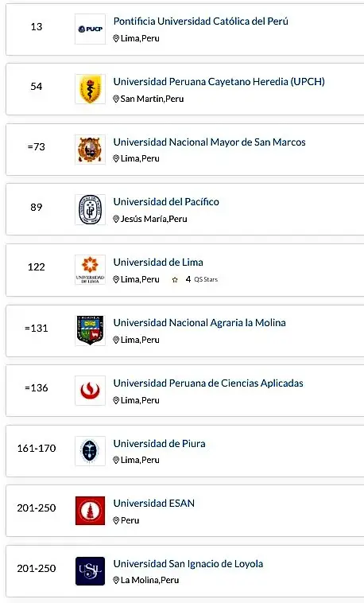Click the QS Stars star icon
Image resolution: width=364 pixels, height=603 pixels.
tap(175, 279)
